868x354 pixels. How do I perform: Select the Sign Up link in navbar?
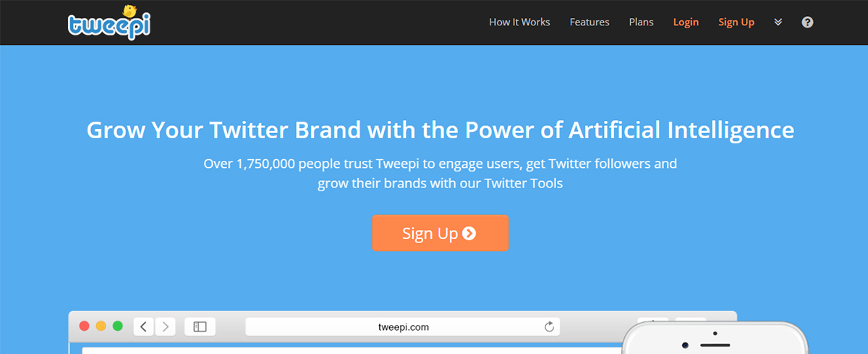coord(736,22)
